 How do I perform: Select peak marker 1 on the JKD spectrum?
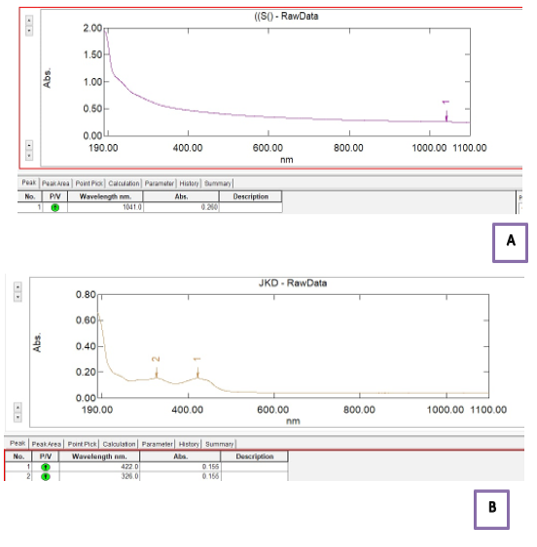pos(197,367)
